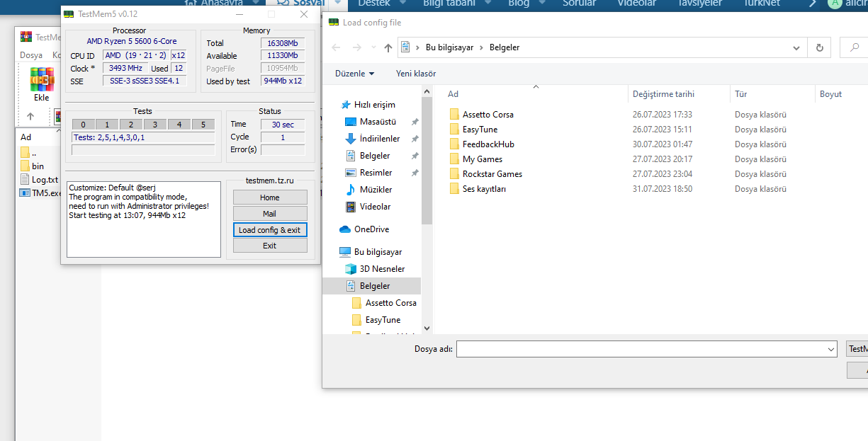Click the Home button in TestMem5
The image size is (868, 441).
pyautogui.click(x=270, y=197)
